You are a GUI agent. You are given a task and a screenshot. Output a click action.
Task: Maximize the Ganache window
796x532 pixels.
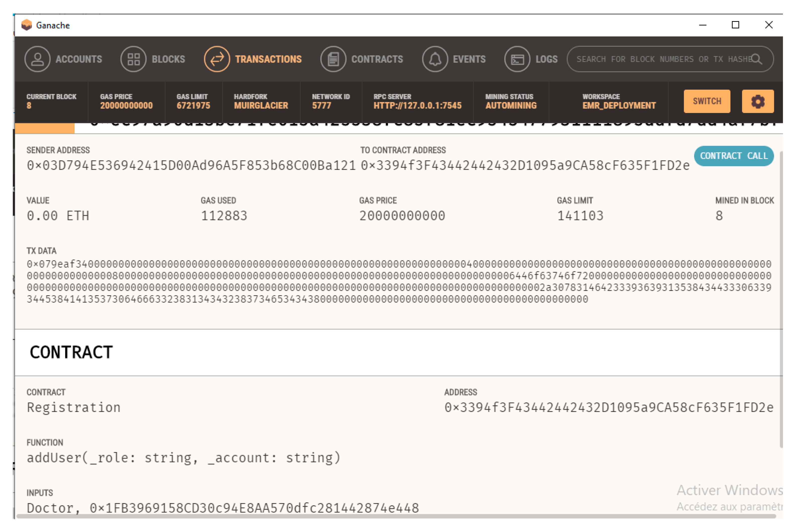point(735,25)
